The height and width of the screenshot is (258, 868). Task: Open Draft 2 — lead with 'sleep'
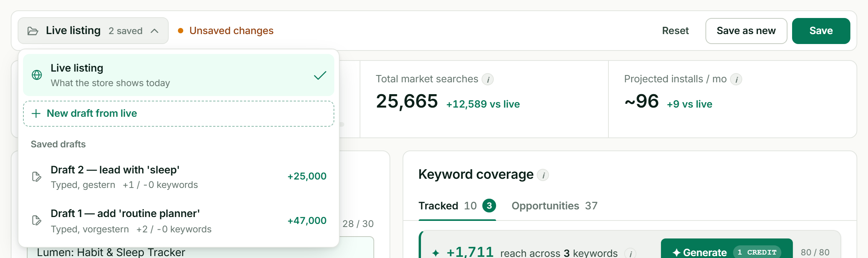pyautogui.click(x=179, y=177)
